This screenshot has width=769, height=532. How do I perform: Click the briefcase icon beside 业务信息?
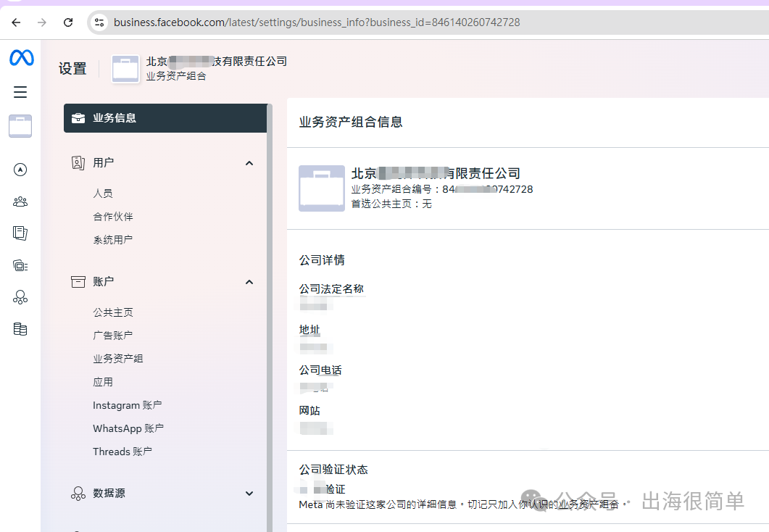click(x=78, y=118)
